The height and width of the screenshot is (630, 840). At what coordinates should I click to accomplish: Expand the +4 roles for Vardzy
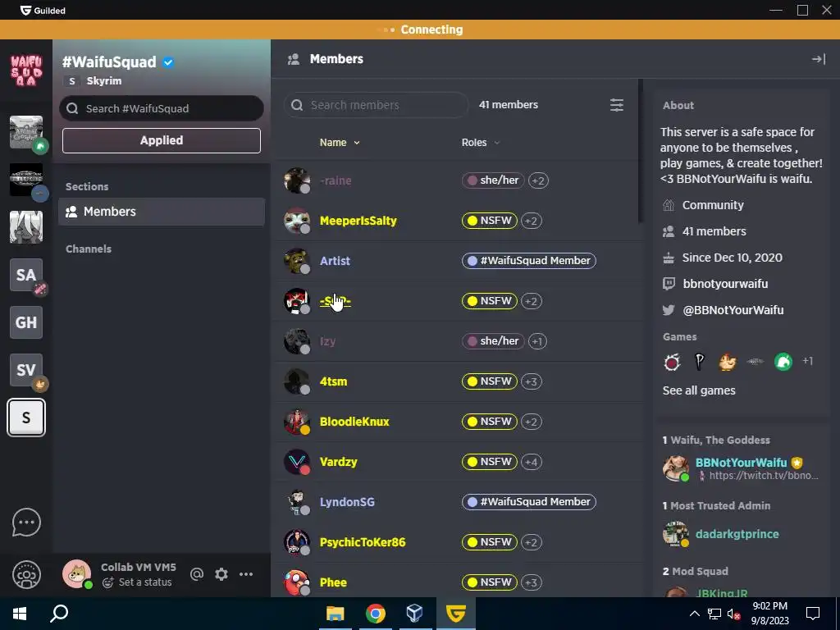[x=532, y=462]
